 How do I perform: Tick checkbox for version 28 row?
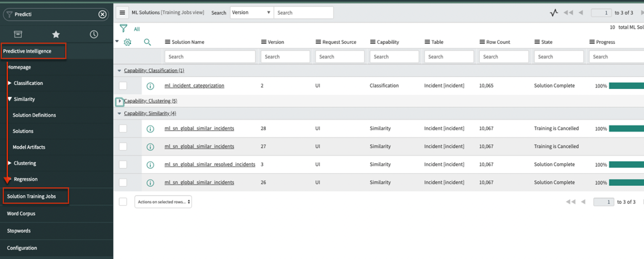[x=123, y=128]
